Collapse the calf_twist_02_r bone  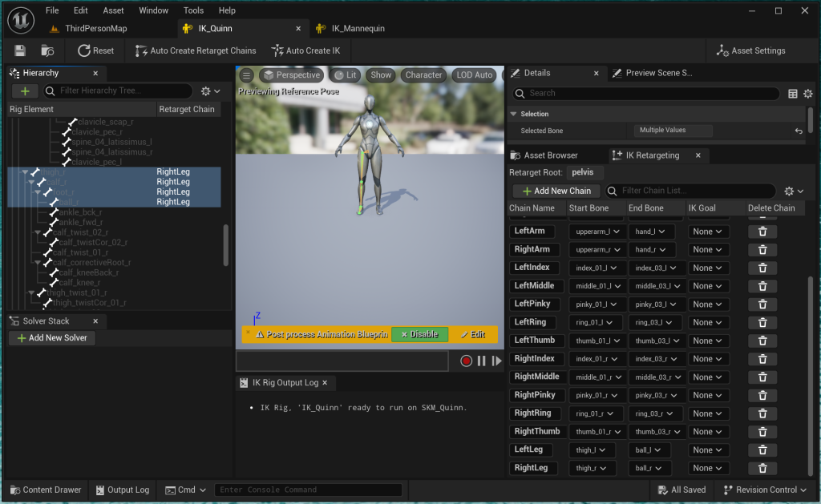point(38,232)
